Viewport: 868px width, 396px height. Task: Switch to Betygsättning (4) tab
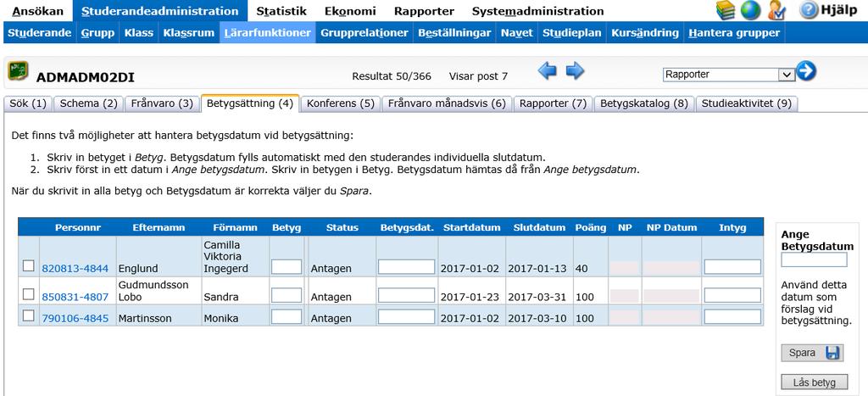[x=250, y=103]
